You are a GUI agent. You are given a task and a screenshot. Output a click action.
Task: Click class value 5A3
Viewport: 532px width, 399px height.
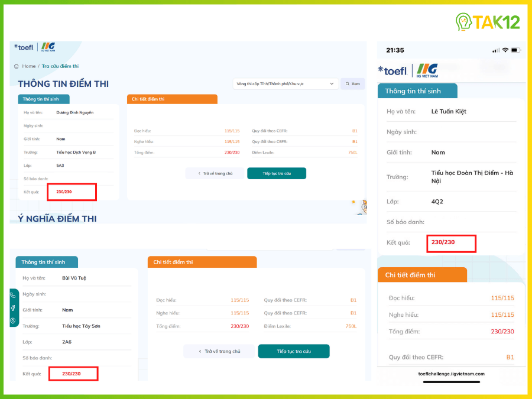tap(60, 166)
